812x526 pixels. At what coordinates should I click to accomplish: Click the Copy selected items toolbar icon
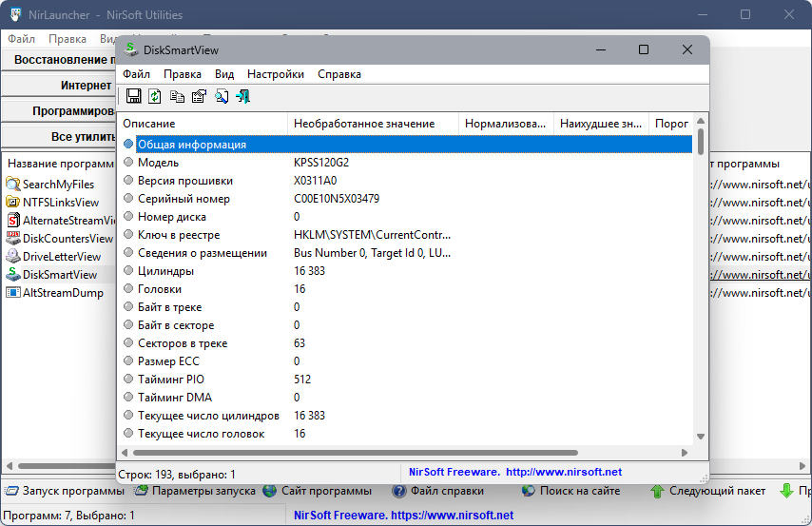tap(177, 96)
